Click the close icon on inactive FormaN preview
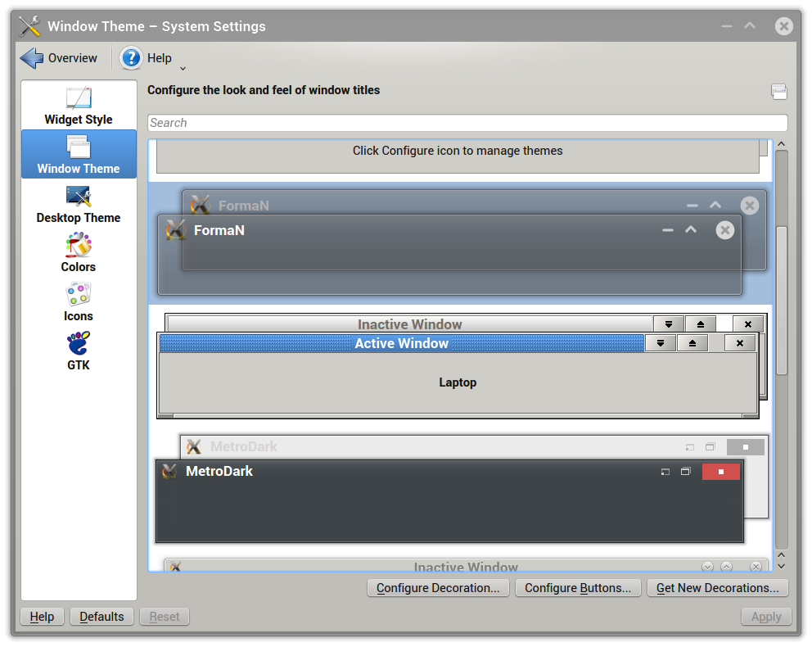 [x=749, y=206]
